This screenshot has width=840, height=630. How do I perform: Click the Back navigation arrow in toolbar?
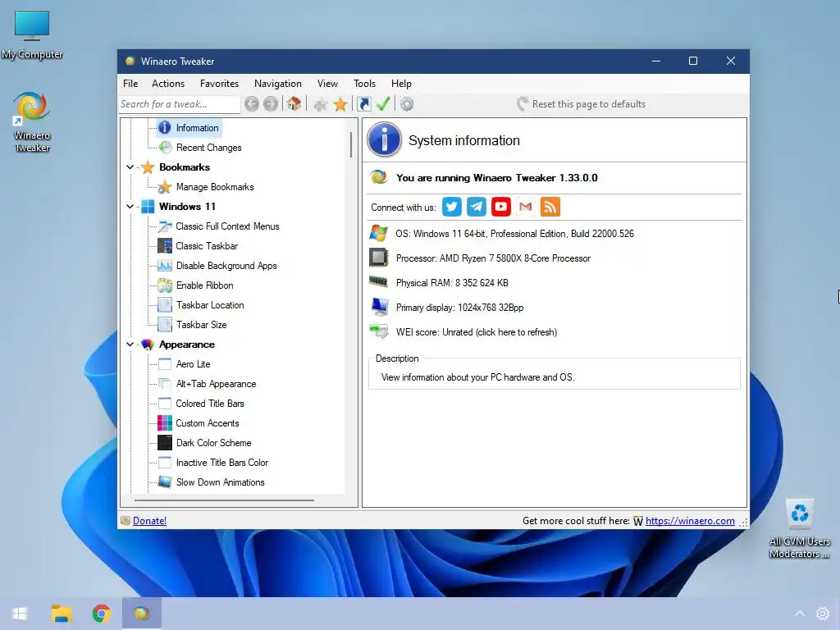click(x=251, y=104)
